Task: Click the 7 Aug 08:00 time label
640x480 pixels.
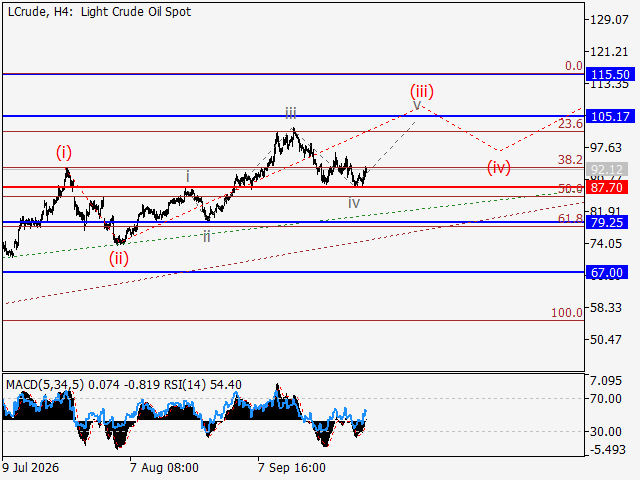Action: tap(164, 467)
